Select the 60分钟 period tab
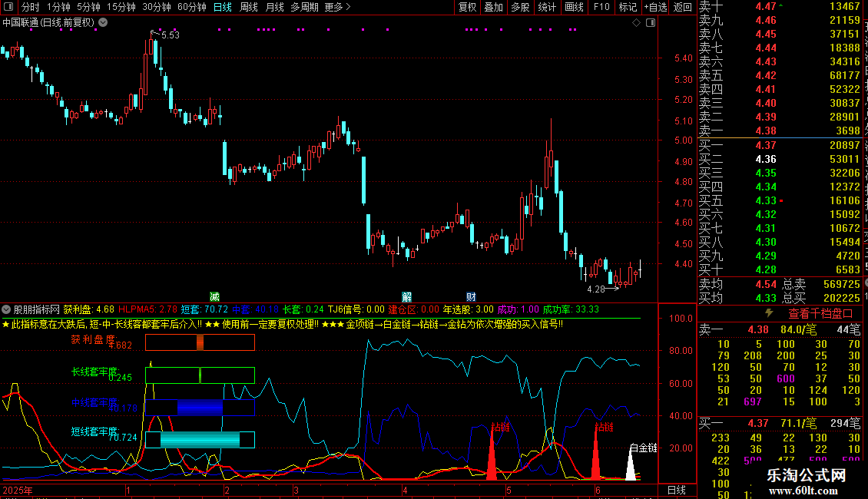This screenshot has width=868, height=499. point(191,7)
